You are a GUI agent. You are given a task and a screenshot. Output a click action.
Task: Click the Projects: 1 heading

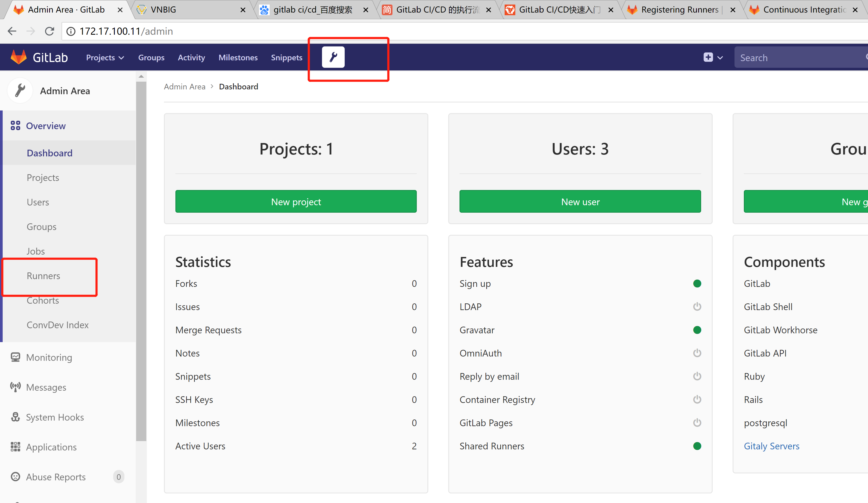click(296, 149)
